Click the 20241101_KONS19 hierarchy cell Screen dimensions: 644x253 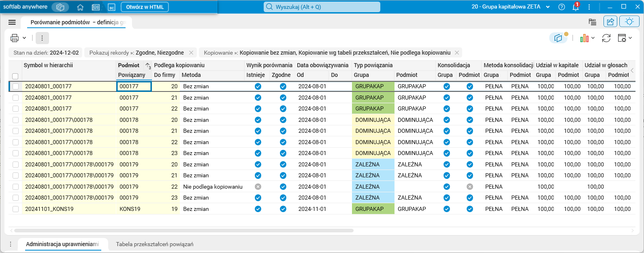69,209
